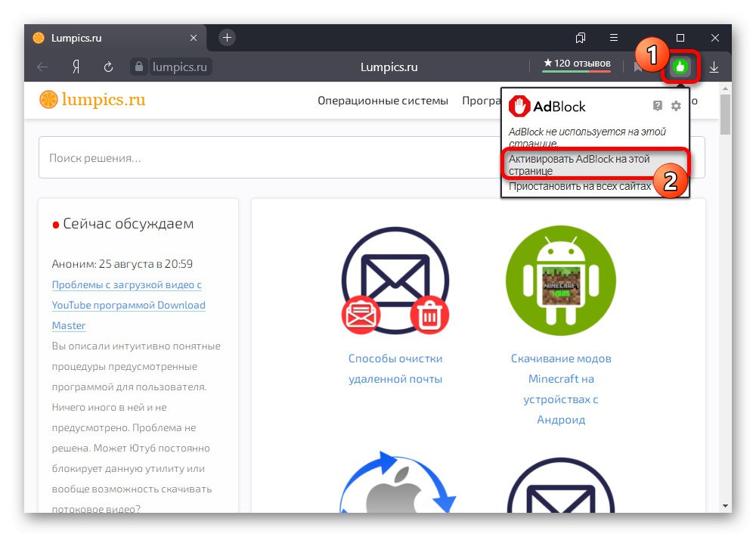Open AdBlock settings gear icon
The width and height of the screenshot is (756, 537).
click(x=676, y=106)
